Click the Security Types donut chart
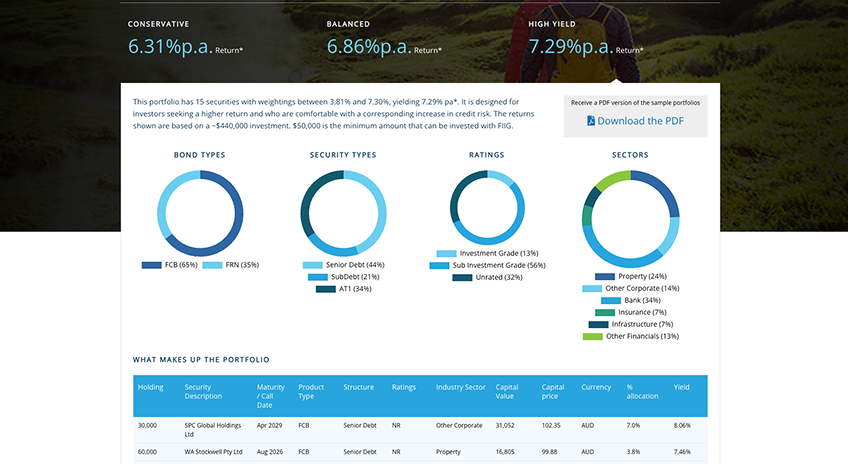 click(x=343, y=213)
